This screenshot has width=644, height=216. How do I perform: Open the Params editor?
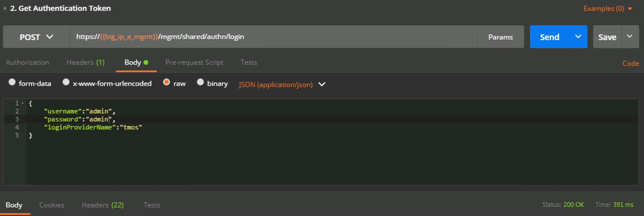(500, 37)
